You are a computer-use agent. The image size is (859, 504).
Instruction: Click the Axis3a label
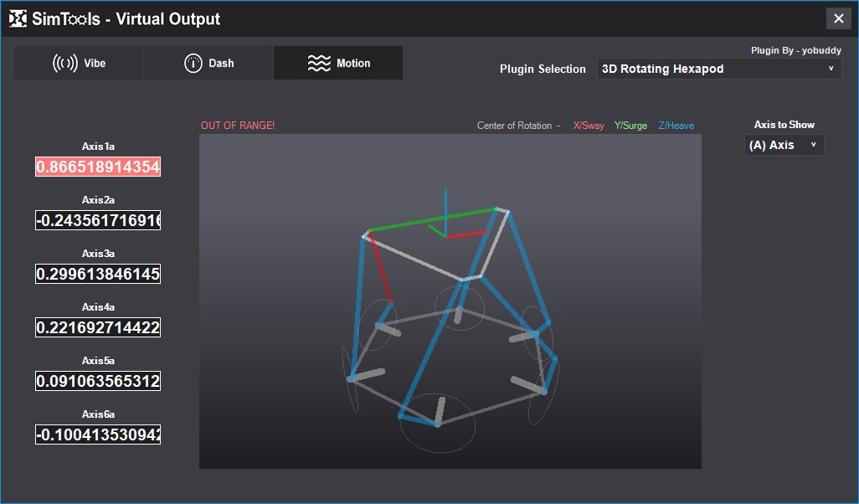tap(98, 254)
